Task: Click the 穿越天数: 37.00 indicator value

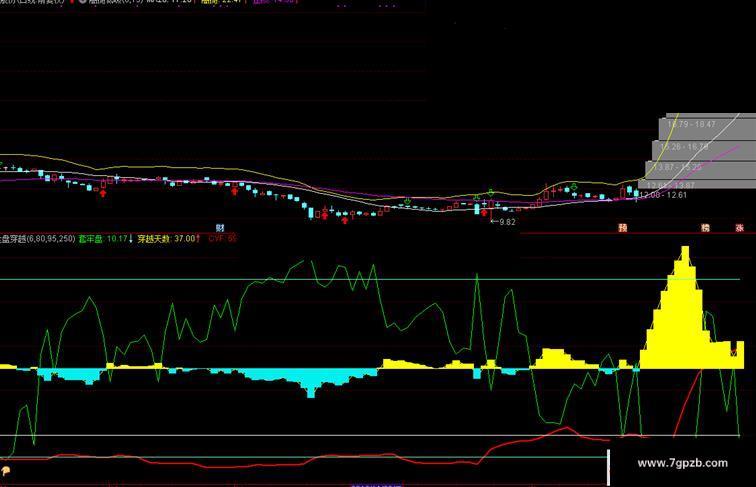Action: click(169, 239)
